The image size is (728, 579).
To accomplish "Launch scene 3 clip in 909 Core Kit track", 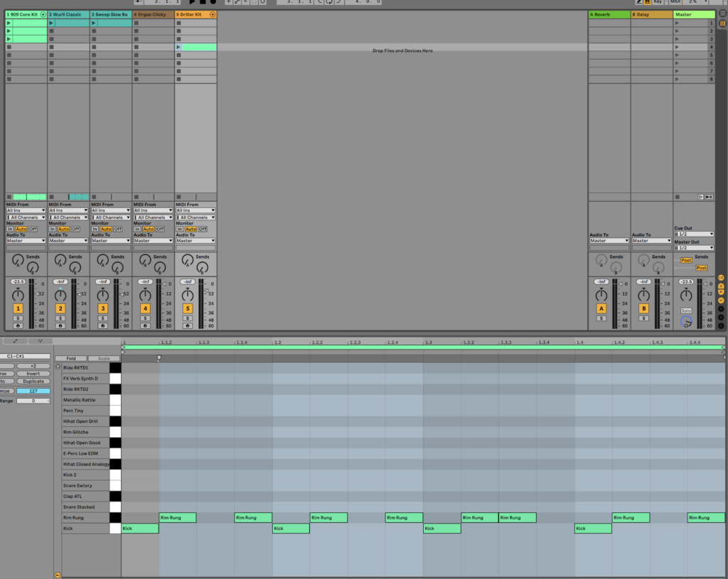I will coord(9,39).
